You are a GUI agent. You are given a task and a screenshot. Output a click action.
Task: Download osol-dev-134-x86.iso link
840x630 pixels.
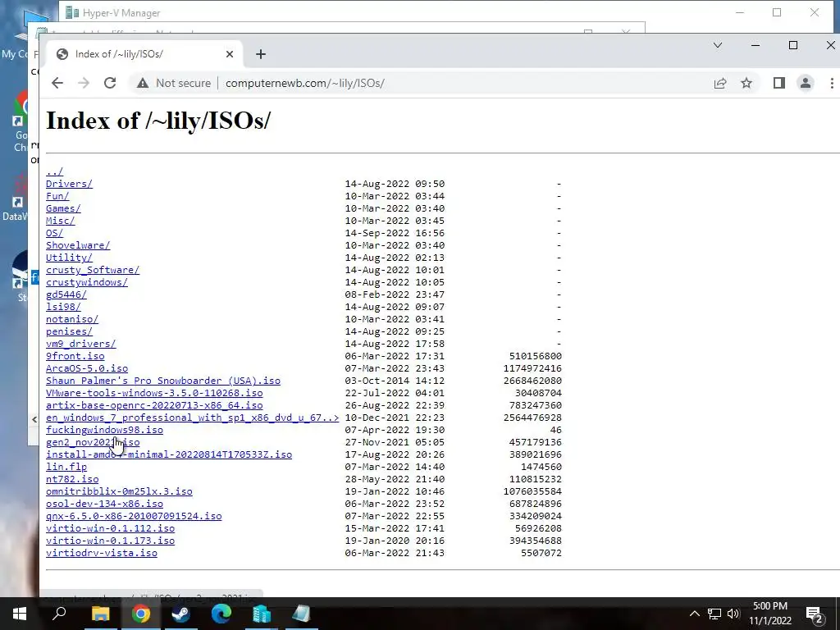(x=104, y=504)
